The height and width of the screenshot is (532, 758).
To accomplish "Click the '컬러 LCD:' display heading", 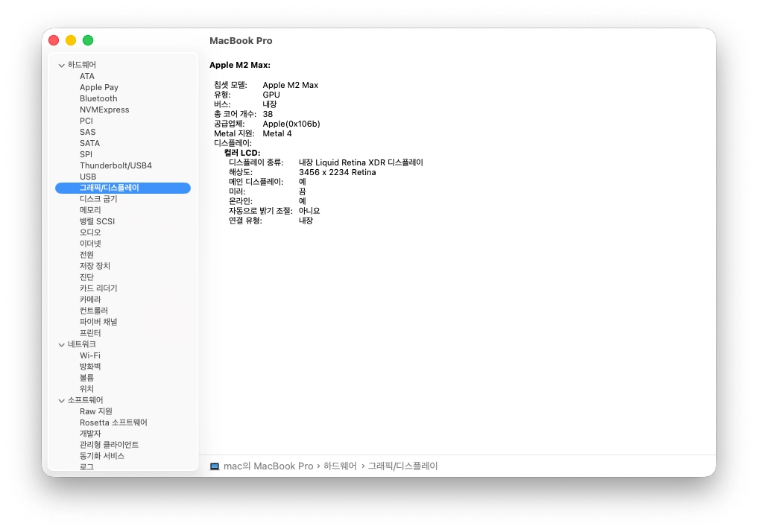I will (x=242, y=153).
